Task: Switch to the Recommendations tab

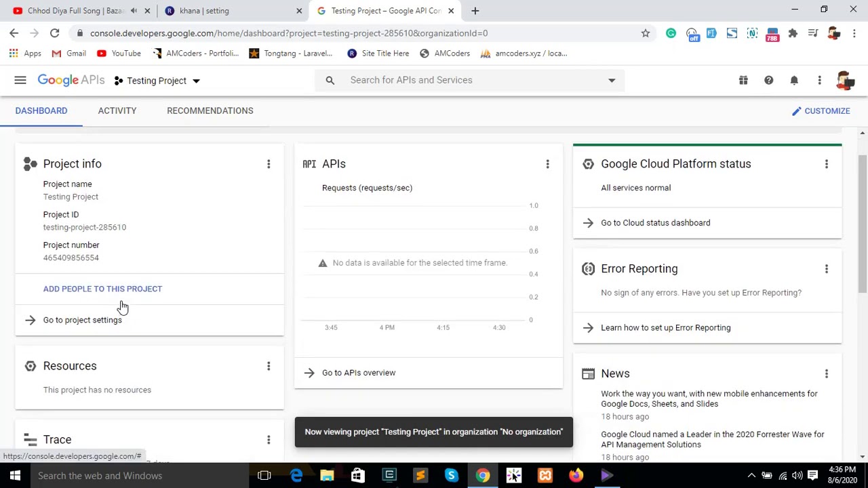Action: tap(210, 110)
